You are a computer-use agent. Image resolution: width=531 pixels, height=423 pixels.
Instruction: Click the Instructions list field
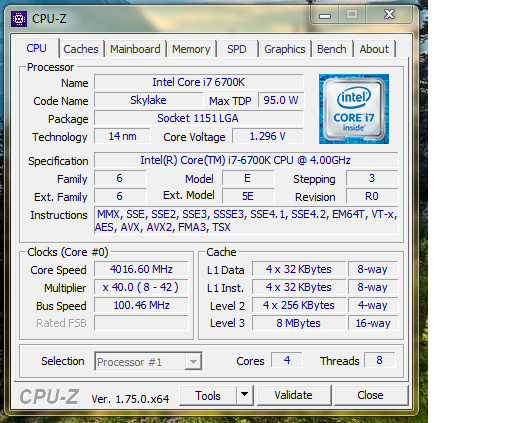point(246,220)
